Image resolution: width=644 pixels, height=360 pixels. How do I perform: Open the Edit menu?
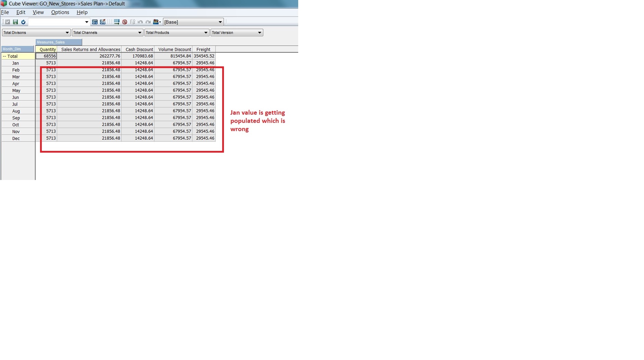point(21,12)
